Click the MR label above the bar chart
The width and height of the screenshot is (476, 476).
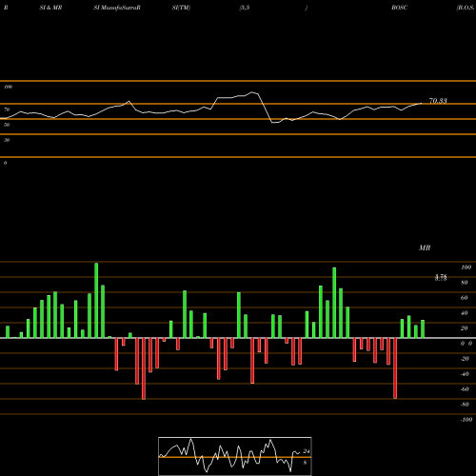pyautogui.click(x=425, y=248)
